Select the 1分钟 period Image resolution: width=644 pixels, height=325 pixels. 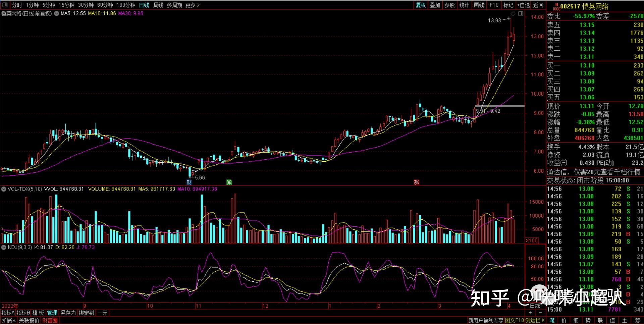(32, 5)
